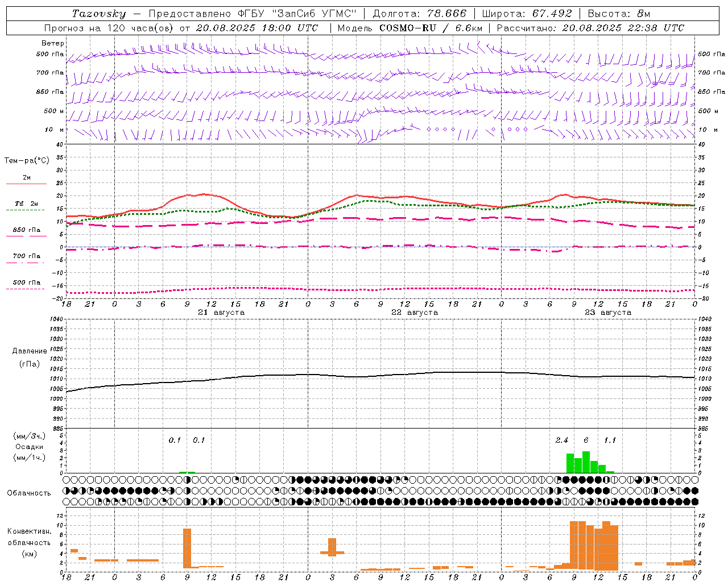Select the (мм/1ч.) precipitation unit label
This screenshot has width=728, height=582.
(30, 458)
